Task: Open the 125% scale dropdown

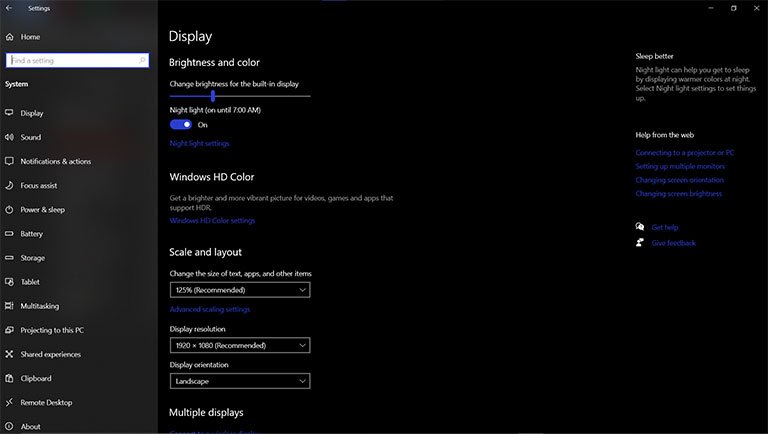Action: pos(240,290)
